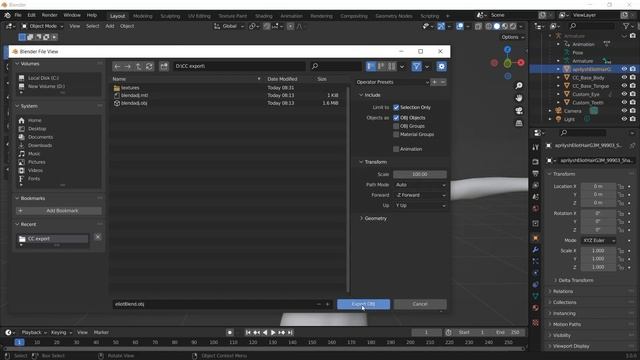
Task: Create a new folder
Action: click(164, 66)
